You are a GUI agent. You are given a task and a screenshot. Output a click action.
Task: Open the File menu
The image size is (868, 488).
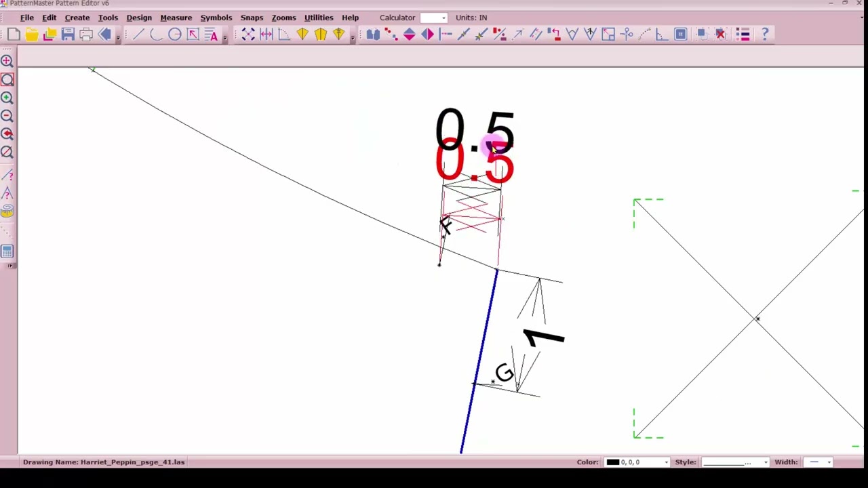[x=27, y=18]
